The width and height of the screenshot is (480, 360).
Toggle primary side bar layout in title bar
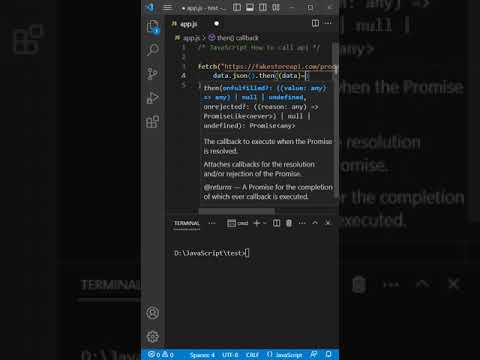tap(237, 7)
